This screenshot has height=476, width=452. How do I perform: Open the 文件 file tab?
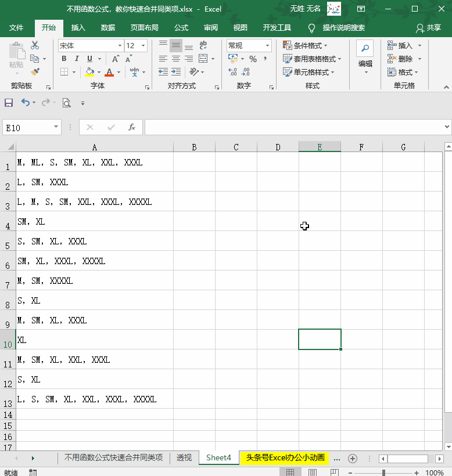pos(16,28)
